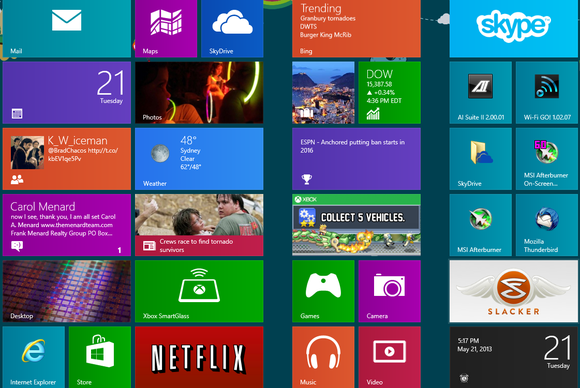Open the Weather tile for Sydney

pos(199,159)
